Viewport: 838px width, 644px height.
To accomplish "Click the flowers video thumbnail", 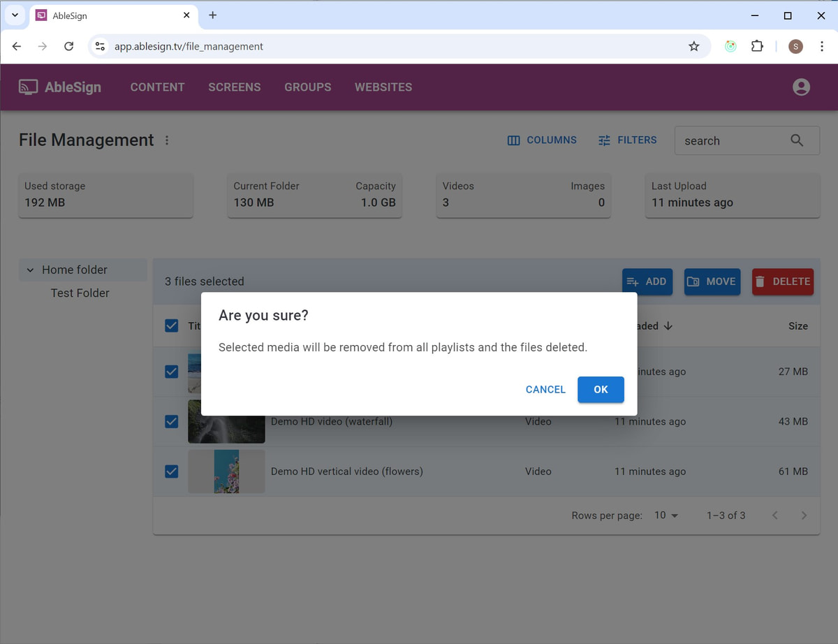I will click(226, 471).
